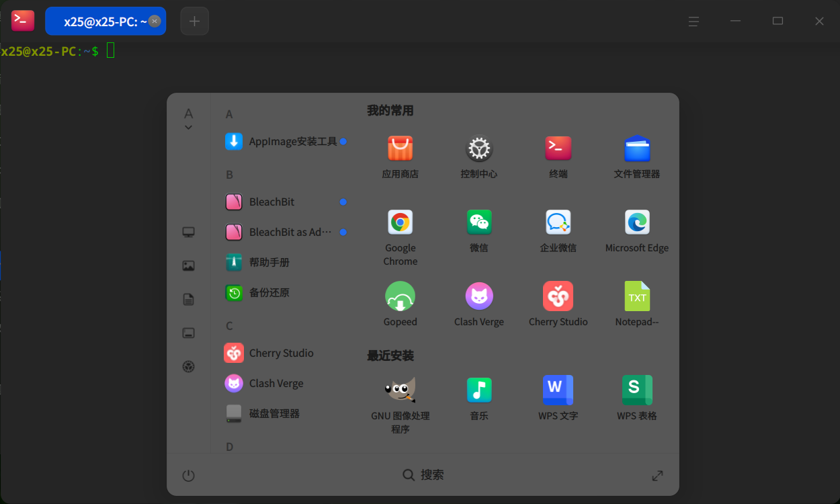840x504 pixels.
Task: Launch Notepad-- from the launcher grid
Action: point(637,304)
